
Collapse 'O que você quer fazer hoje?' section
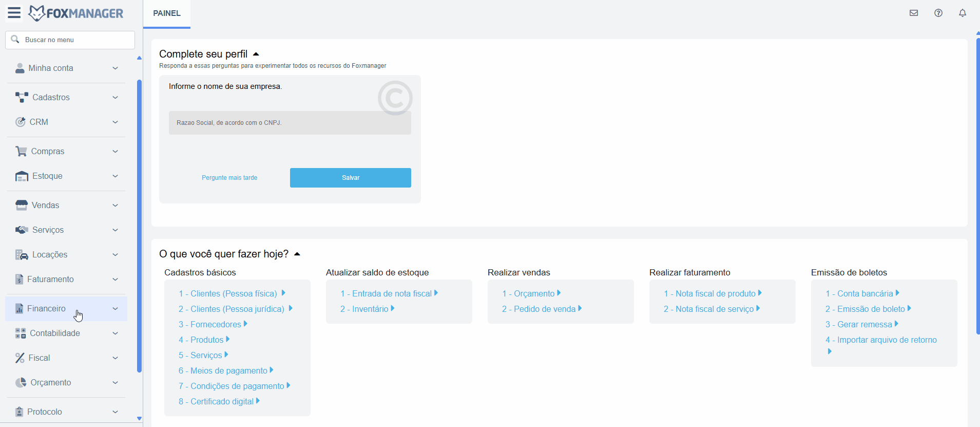tap(297, 254)
